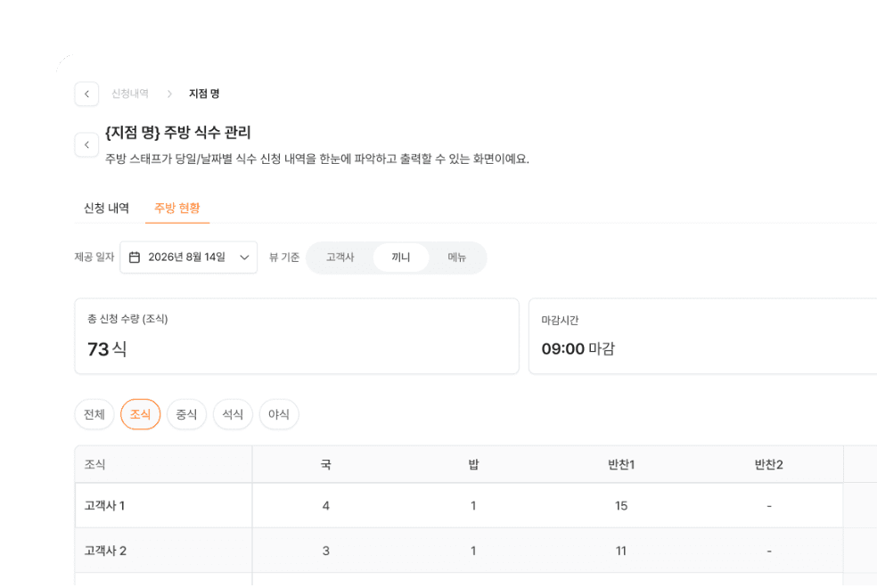The image size is (877, 588).
Task: Click the 국 value 4 for 고객사 1
Action: pyautogui.click(x=326, y=506)
